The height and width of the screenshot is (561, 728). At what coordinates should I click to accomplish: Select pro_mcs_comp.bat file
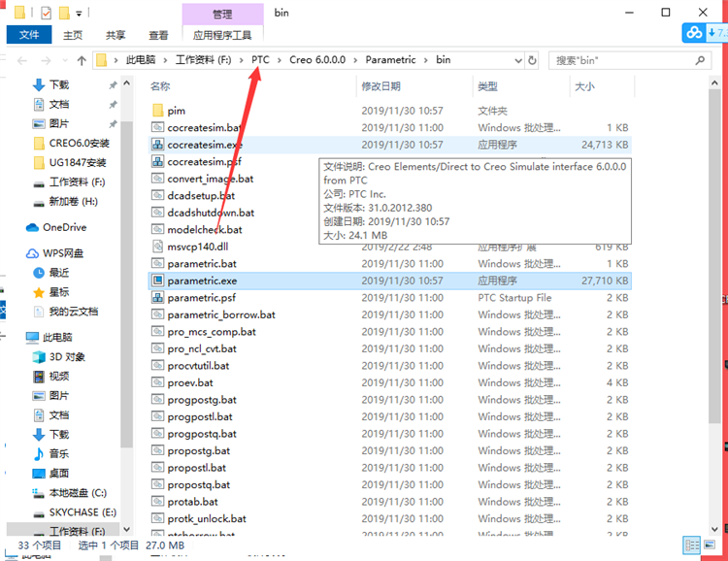(x=212, y=332)
